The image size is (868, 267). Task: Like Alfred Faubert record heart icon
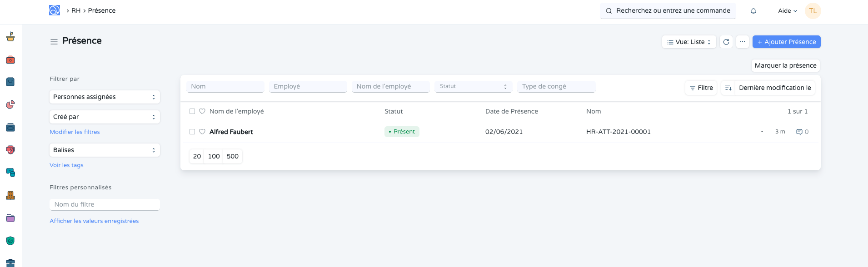[x=202, y=132]
